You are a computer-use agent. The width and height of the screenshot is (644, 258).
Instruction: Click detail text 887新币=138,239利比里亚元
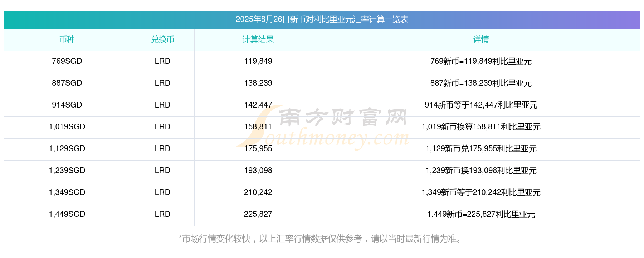pyautogui.click(x=481, y=83)
